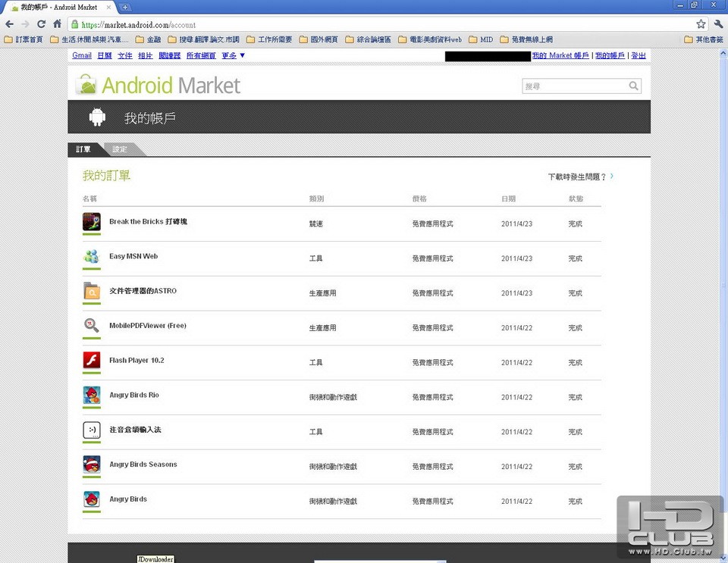Click the 競速 category in Break the Bricks row

[315, 224]
